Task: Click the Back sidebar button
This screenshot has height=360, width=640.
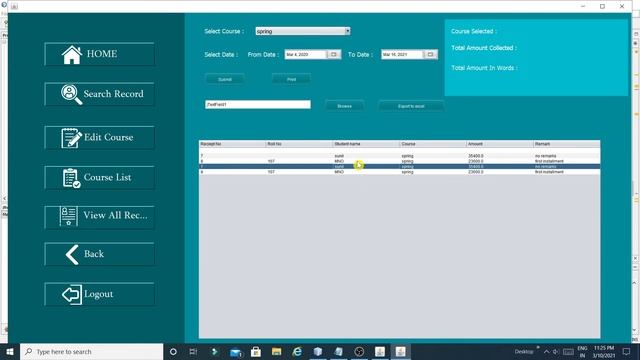Action: 100,254
